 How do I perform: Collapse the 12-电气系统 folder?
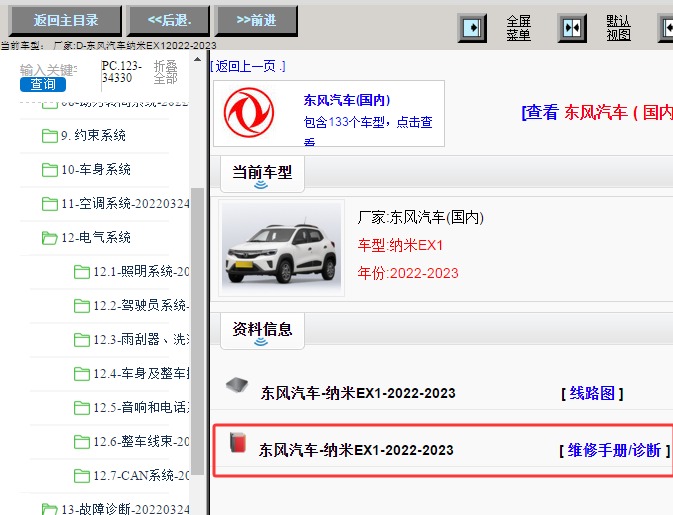click(96, 237)
